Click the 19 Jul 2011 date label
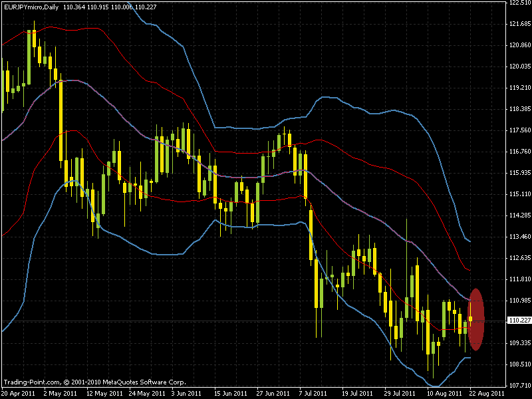This screenshot has width=532, height=399. coord(357,394)
